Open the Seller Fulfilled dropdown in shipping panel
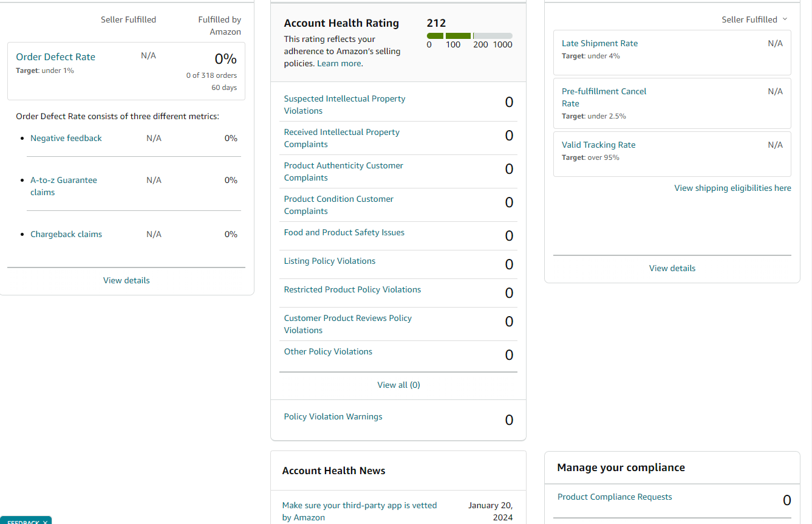This screenshot has height=524, width=812. pyautogui.click(x=755, y=19)
